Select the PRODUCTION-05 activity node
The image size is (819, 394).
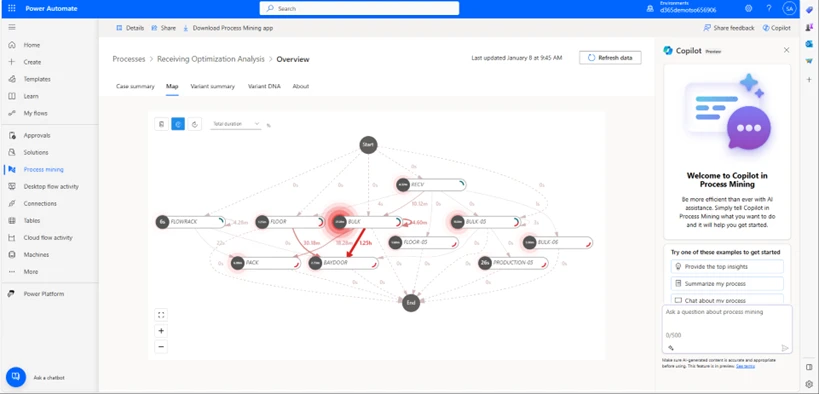pos(513,263)
